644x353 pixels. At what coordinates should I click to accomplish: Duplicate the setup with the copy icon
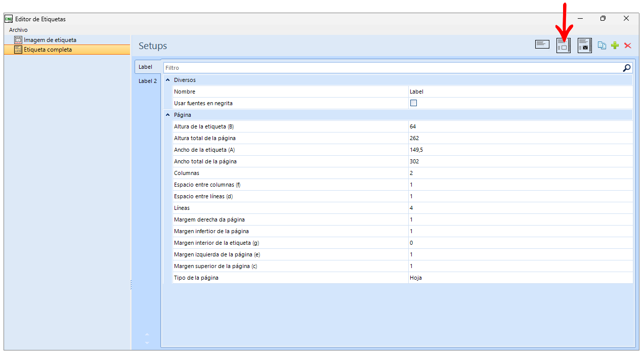click(x=602, y=46)
